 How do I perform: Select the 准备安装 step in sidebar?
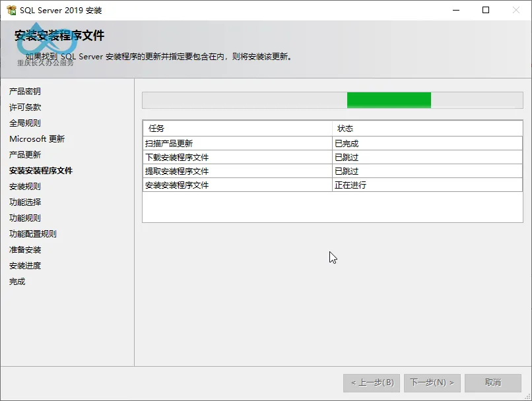click(25, 250)
